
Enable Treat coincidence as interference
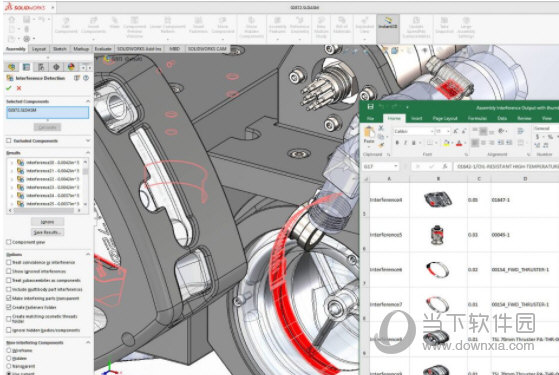coord(9,262)
